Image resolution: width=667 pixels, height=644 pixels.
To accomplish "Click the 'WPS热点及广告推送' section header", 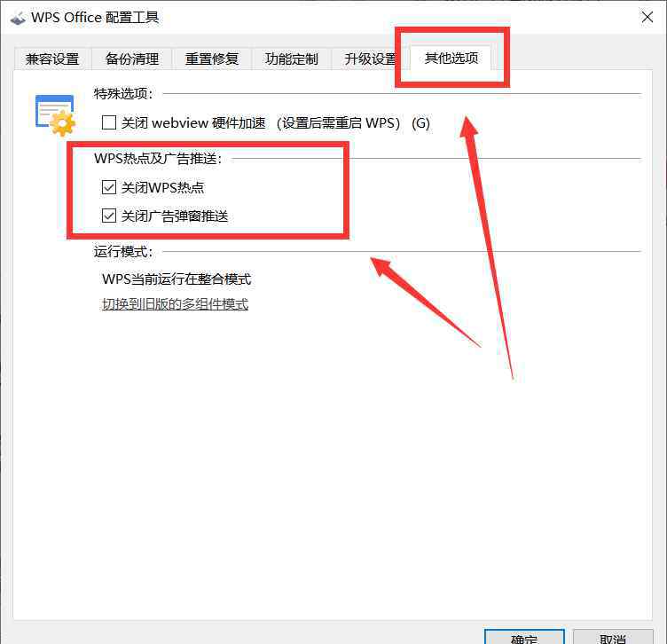I will [x=158, y=158].
